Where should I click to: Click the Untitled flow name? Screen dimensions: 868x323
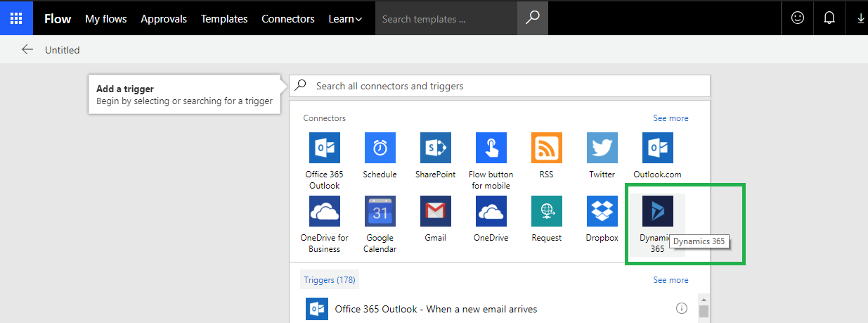click(63, 50)
